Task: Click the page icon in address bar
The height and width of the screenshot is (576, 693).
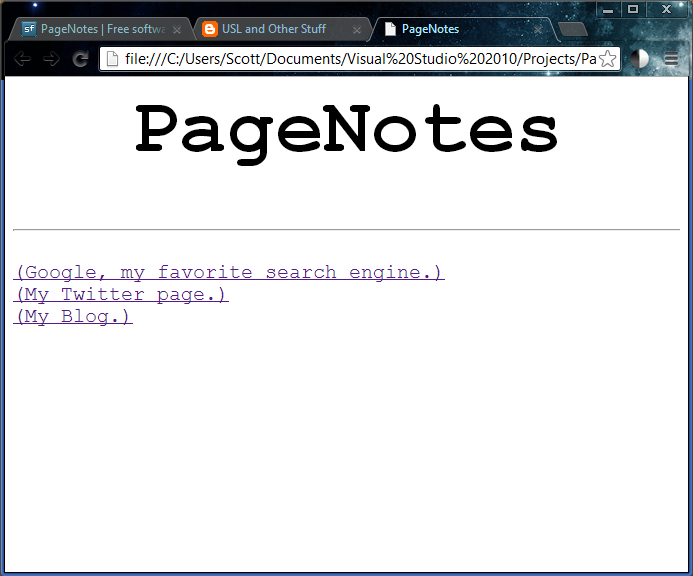Action: tap(112, 59)
